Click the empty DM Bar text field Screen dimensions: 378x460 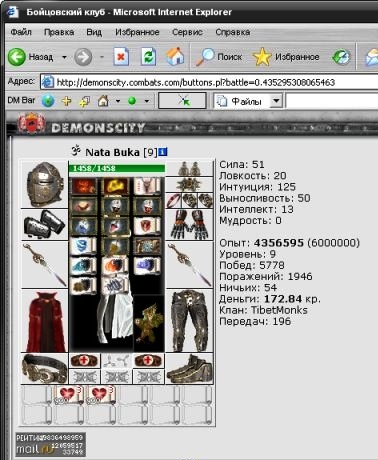pos(332,101)
